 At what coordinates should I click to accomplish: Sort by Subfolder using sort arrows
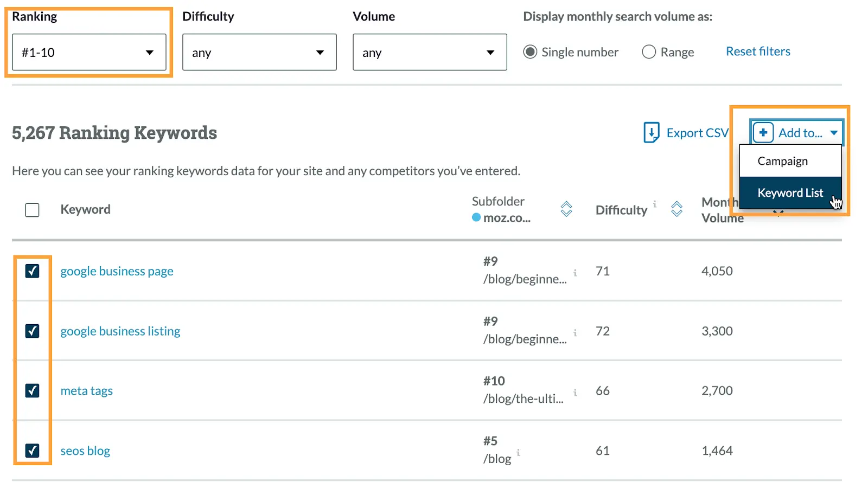[x=566, y=209]
